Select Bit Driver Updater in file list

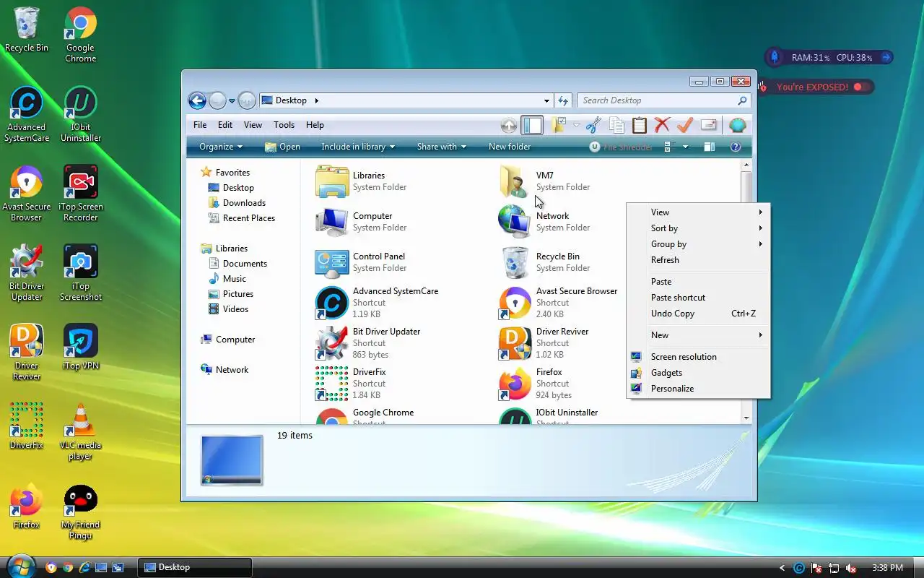(367, 343)
